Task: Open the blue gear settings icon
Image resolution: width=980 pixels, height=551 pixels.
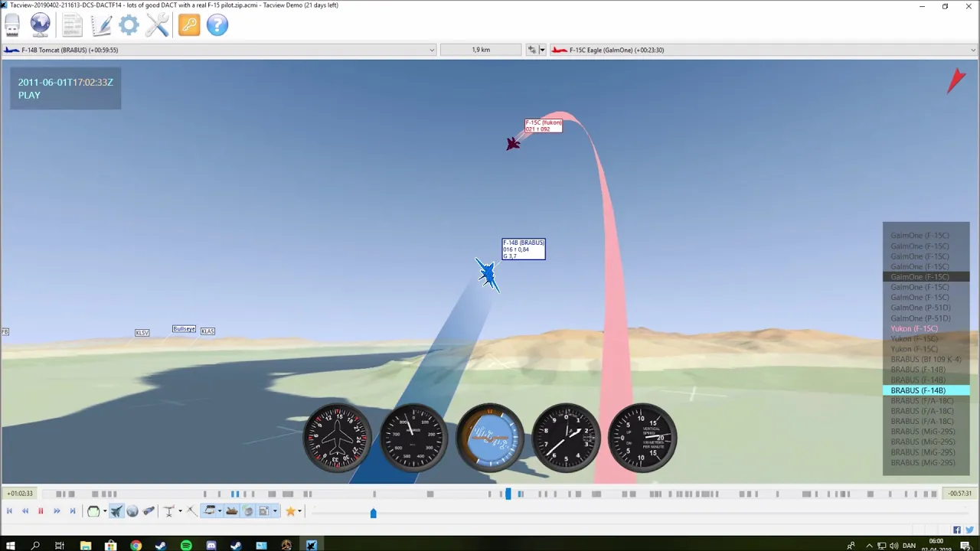Action: 129,25
